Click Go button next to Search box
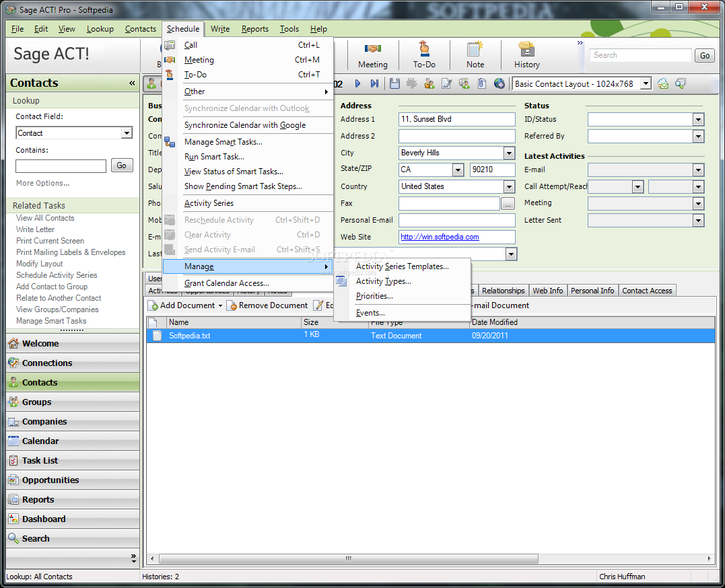This screenshot has width=725, height=588. 705,55
